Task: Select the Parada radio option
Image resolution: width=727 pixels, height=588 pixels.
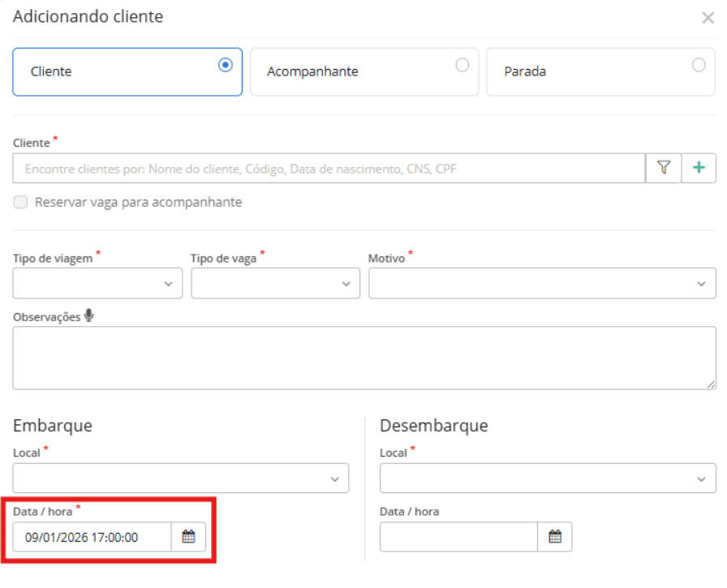Action: point(699,65)
